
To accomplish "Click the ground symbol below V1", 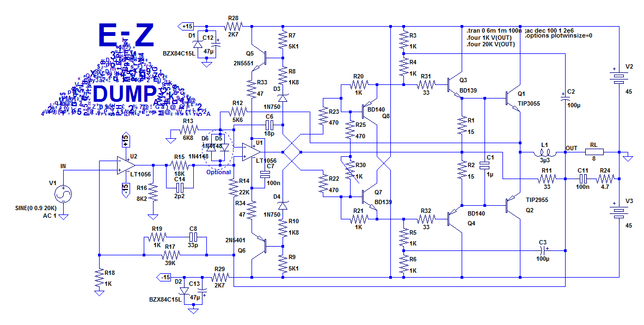I will 64,216.
